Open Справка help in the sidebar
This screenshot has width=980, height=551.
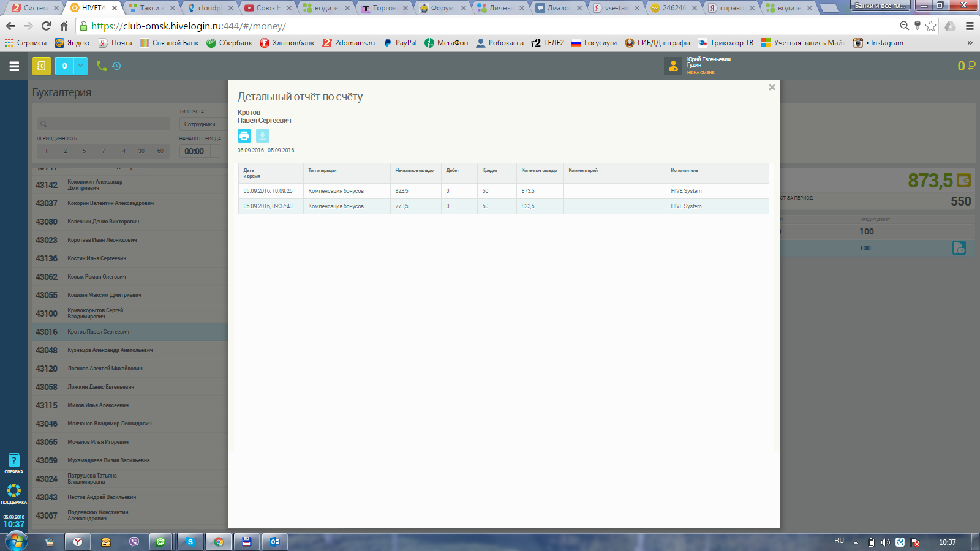tap(13, 463)
